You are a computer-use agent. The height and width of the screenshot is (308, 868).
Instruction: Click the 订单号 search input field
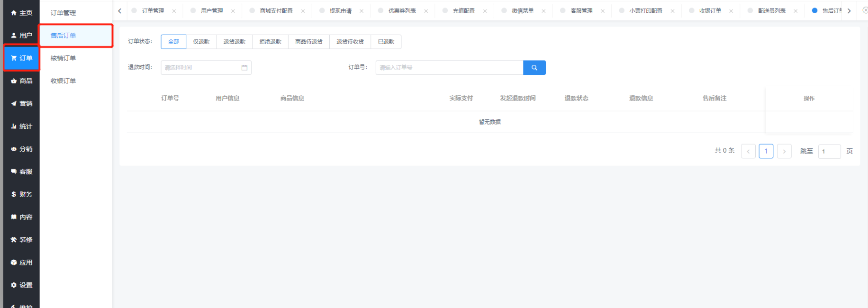coord(449,68)
